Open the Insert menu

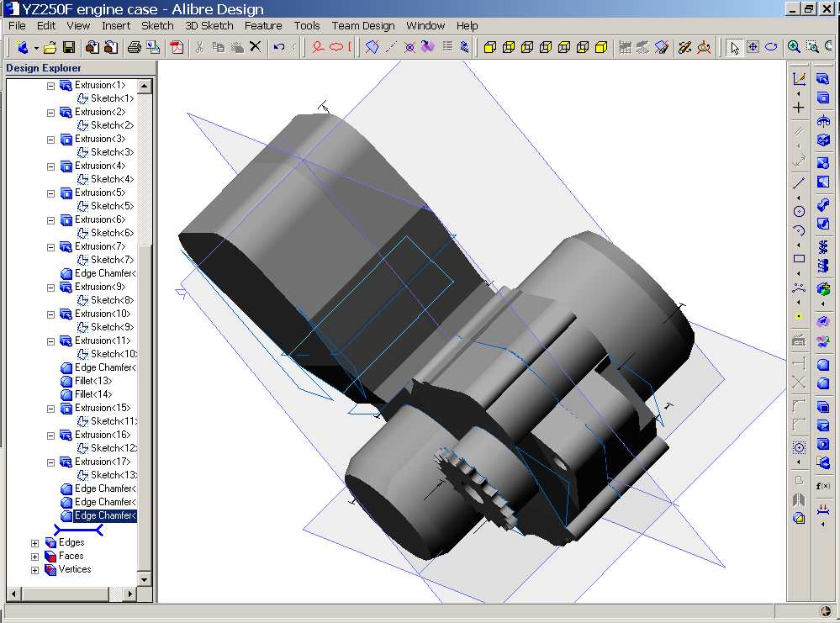click(x=116, y=26)
